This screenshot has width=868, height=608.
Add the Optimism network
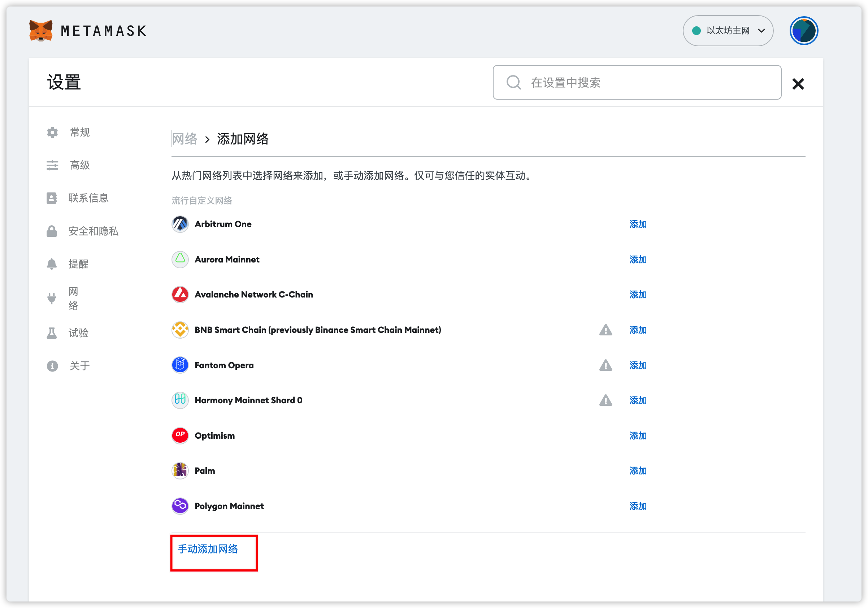click(638, 435)
